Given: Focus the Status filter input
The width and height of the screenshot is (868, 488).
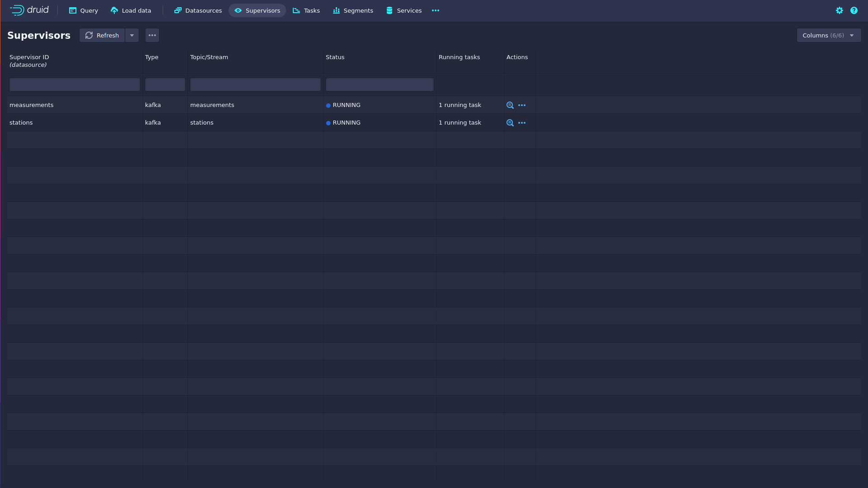Looking at the screenshot, I should (379, 84).
